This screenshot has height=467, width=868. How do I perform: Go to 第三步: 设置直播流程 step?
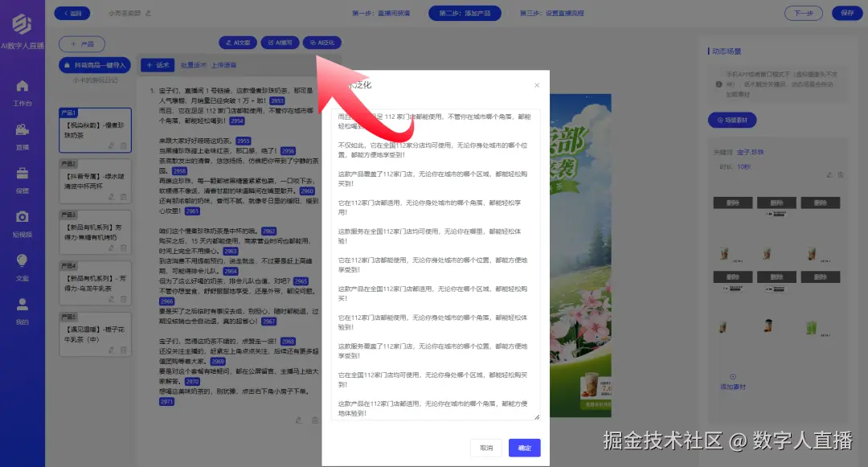pos(552,14)
